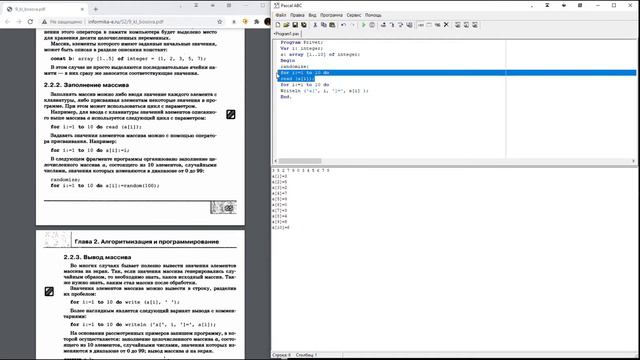Viewport: 640px width, 360px height.
Task: Open the Помощь menu
Action: coord(373,15)
